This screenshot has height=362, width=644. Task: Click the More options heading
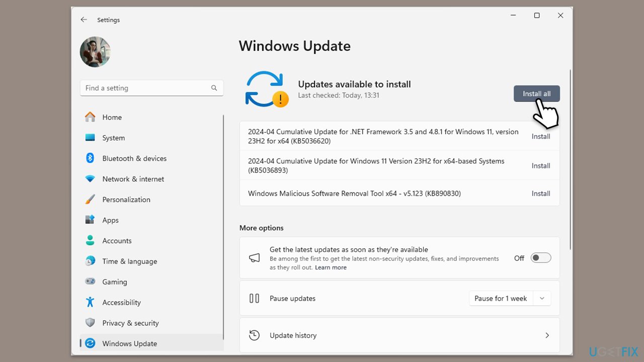point(261,228)
